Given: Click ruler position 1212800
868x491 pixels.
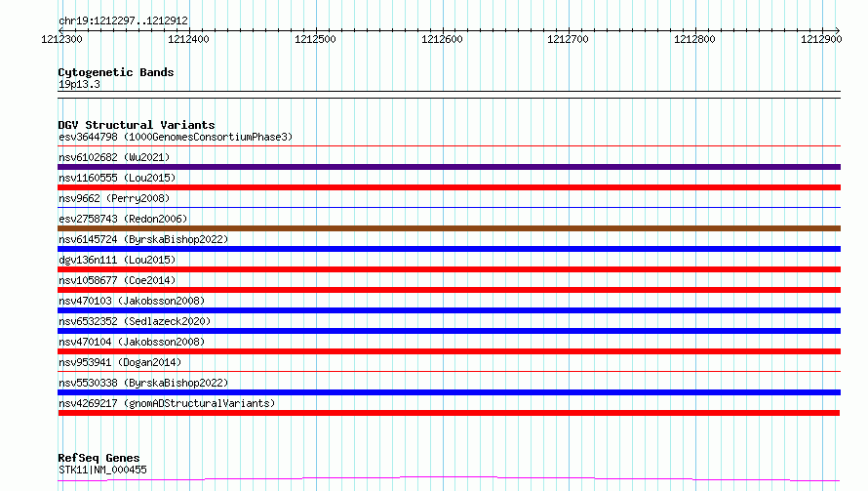Looking at the screenshot, I should click(x=694, y=39).
